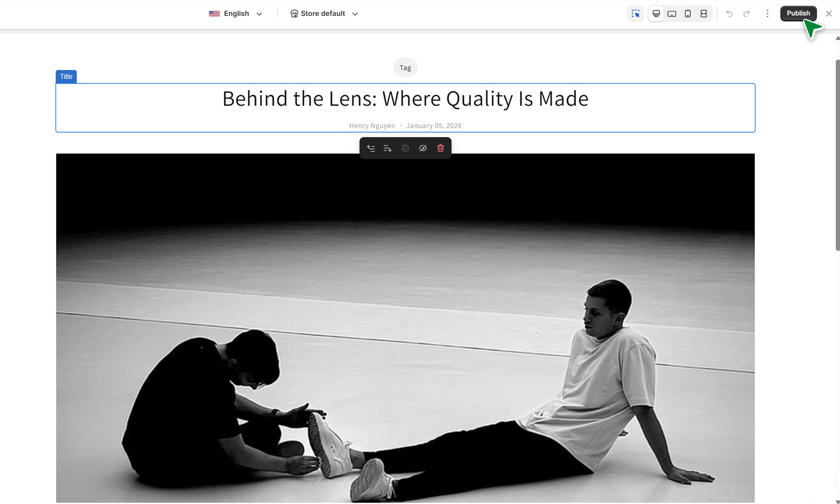Screen dimensions: 840x504
Task: Click the US flag language icon
Action: point(214,13)
